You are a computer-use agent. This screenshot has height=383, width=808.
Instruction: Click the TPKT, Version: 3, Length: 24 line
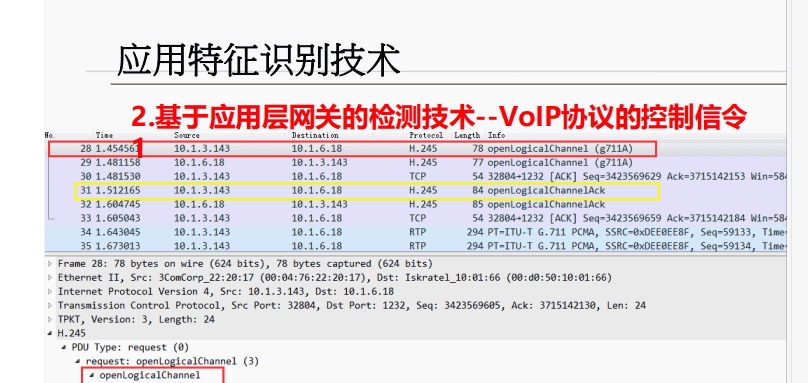click(x=136, y=320)
